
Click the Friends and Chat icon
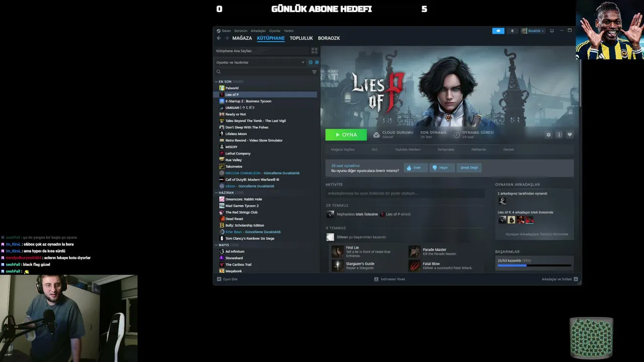(x=576, y=279)
